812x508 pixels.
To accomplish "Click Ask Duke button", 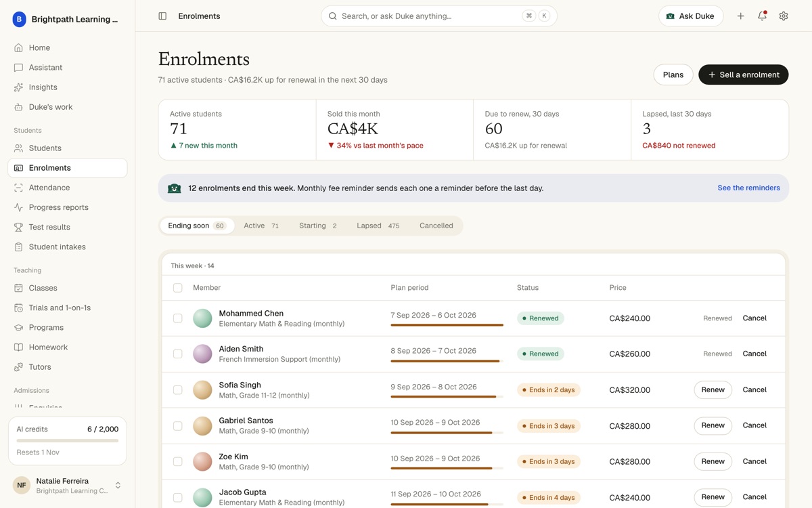I will point(691,16).
